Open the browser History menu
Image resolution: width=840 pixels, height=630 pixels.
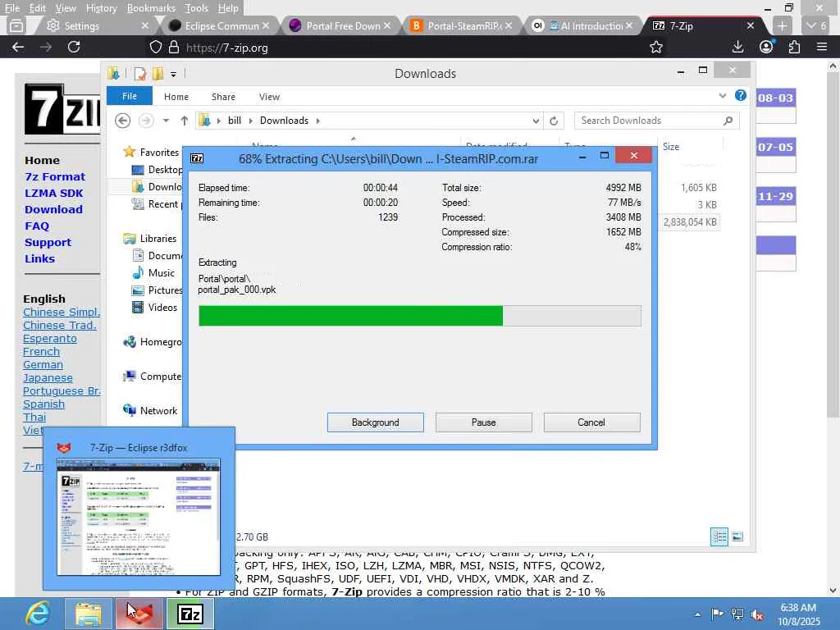101,8
